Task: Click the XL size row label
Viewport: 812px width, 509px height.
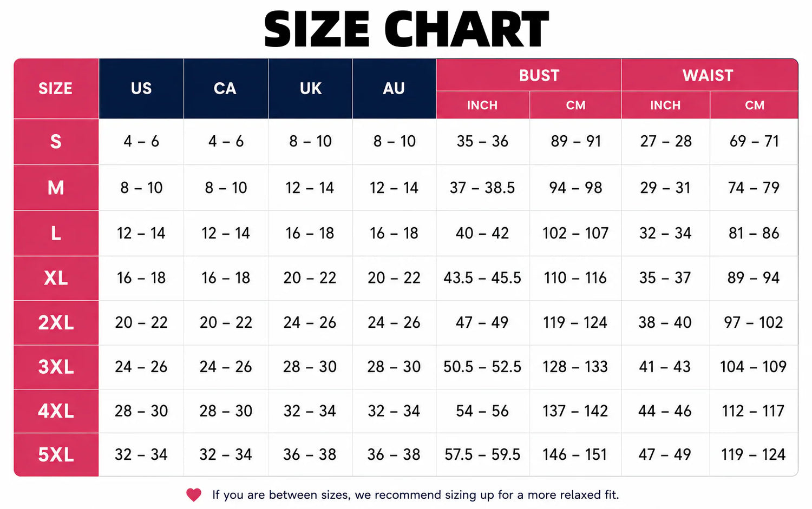Action: (x=56, y=278)
